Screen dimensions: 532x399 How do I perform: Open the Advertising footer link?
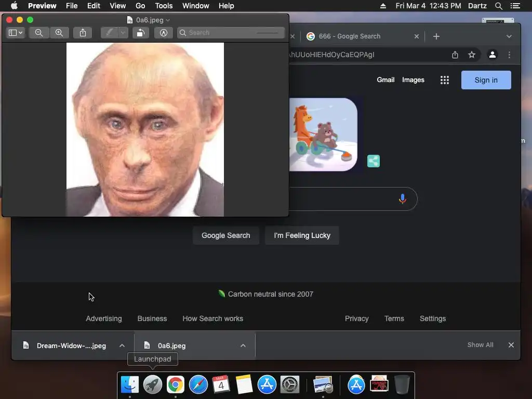click(x=103, y=318)
